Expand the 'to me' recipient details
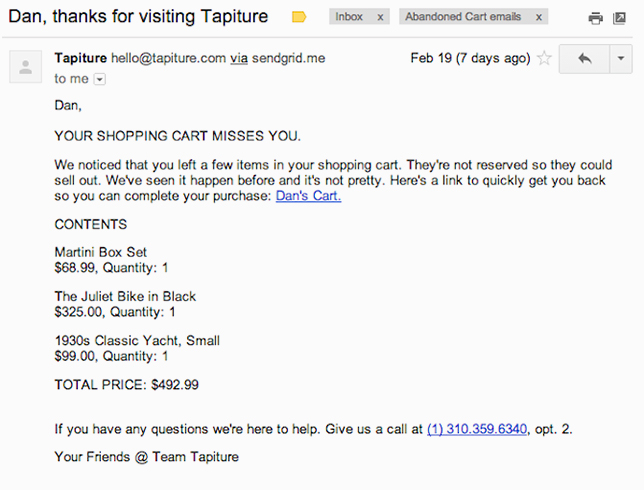Viewport: 644px width, 490px height. pos(100,79)
